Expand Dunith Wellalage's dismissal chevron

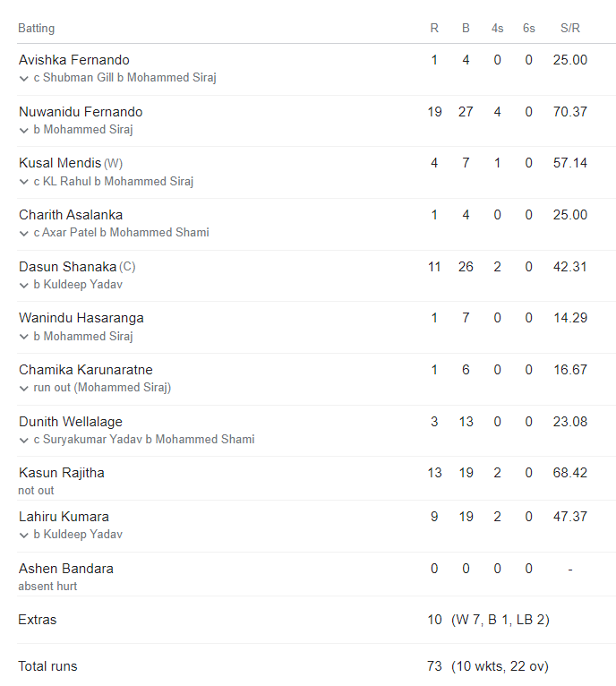[23, 440]
